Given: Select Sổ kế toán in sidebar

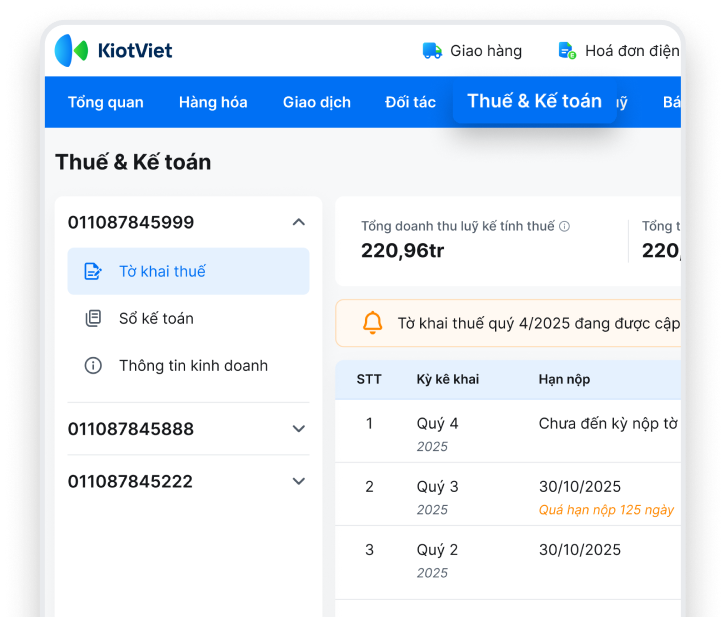Looking at the screenshot, I should click(156, 318).
